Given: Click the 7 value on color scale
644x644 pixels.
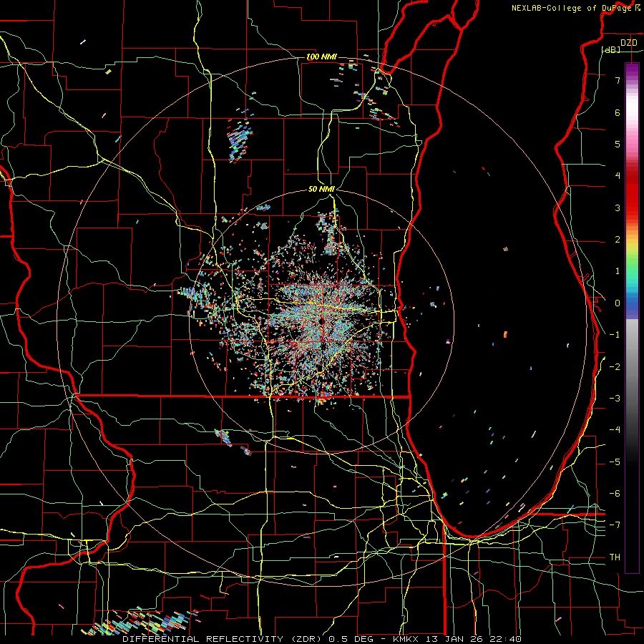Looking at the screenshot, I should [x=618, y=80].
